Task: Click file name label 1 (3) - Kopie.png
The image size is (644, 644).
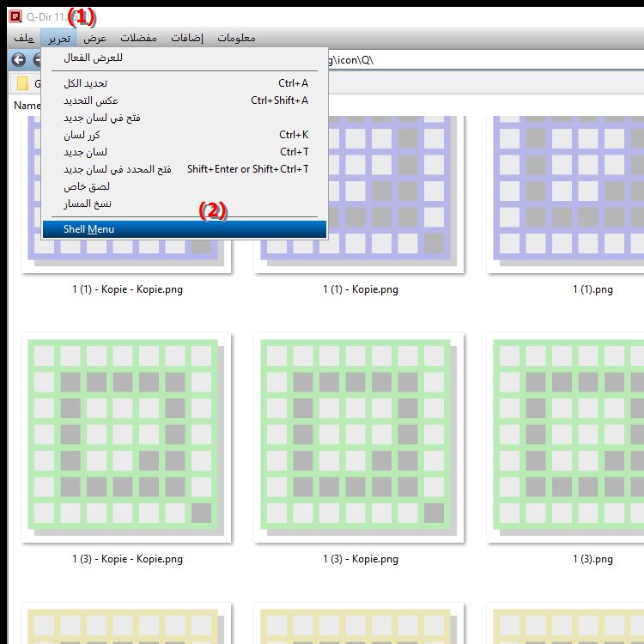Action: (x=360, y=559)
